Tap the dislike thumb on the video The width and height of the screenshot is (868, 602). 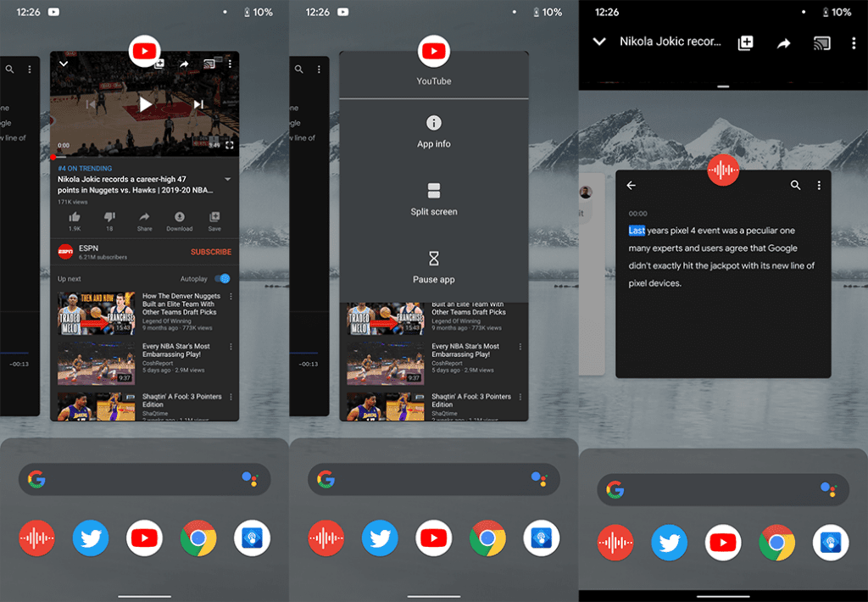(109, 219)
